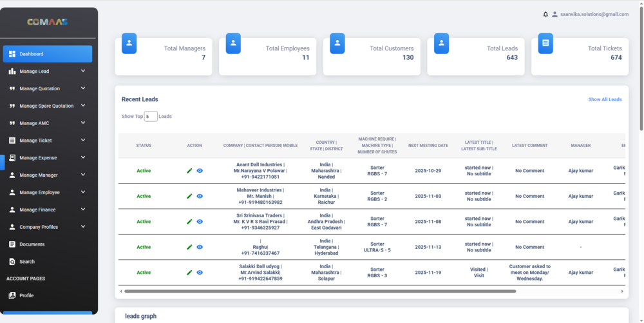The image size is (644, 323).
Task: Click the Documents icon in sidebar
Action: tap(12, 244)
